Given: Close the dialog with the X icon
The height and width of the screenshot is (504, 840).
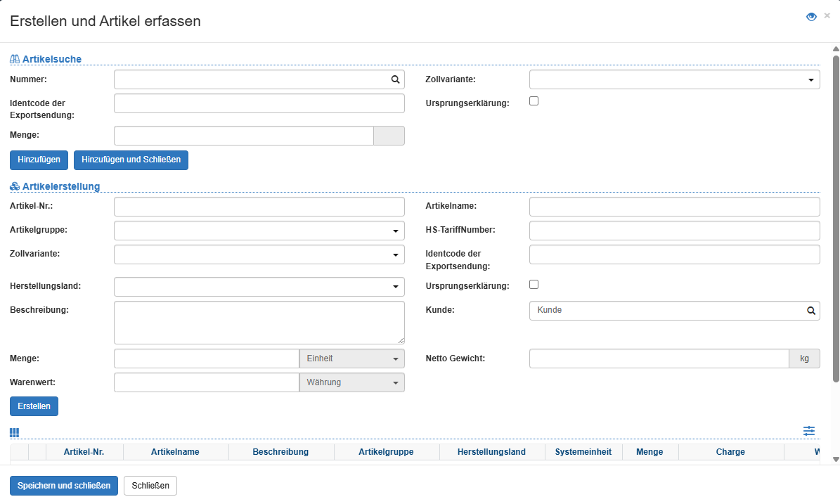Looking at the screenshot, I should click(x=827, y=15).
